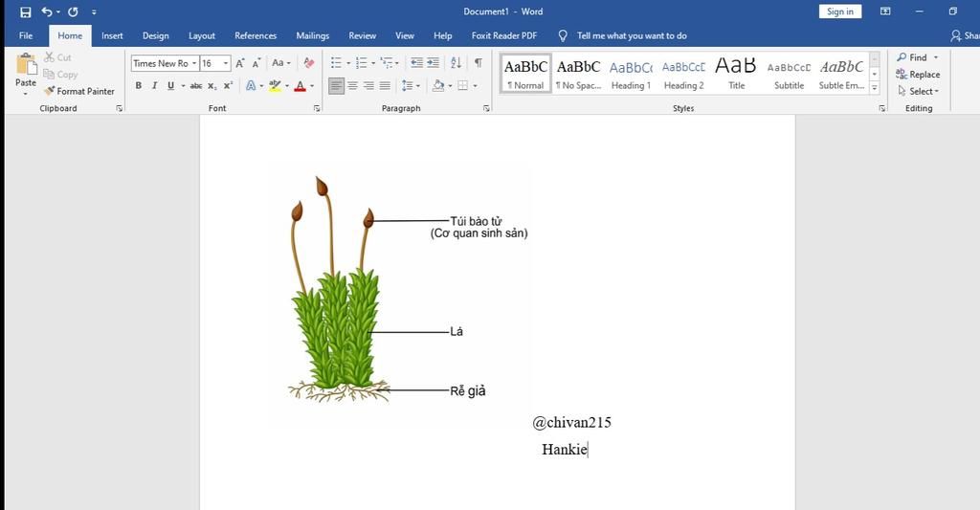Open Customize Quick Access Toolbar arrow

[94, 12]
